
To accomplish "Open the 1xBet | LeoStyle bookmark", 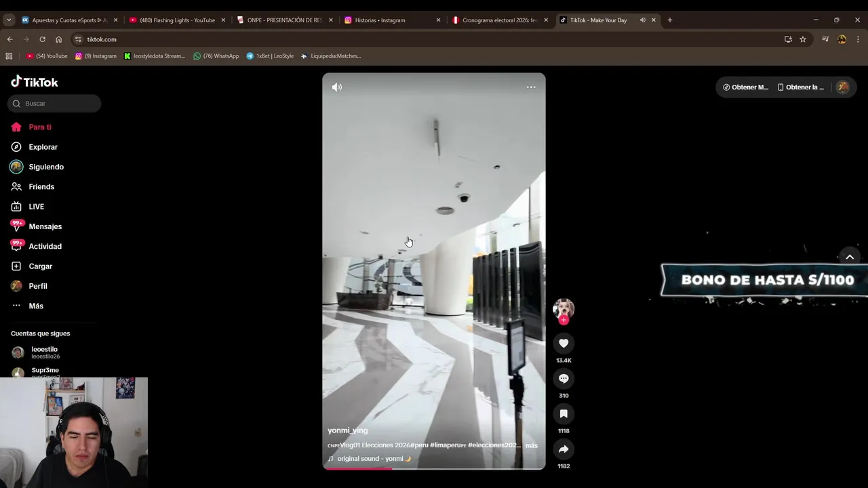I will tap(270, 56).
